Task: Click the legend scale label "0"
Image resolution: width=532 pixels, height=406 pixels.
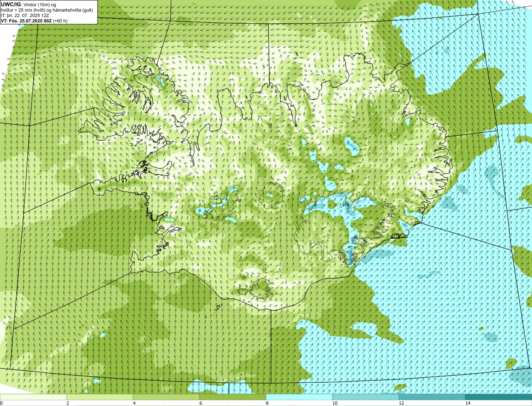Action: pos(2,403)
